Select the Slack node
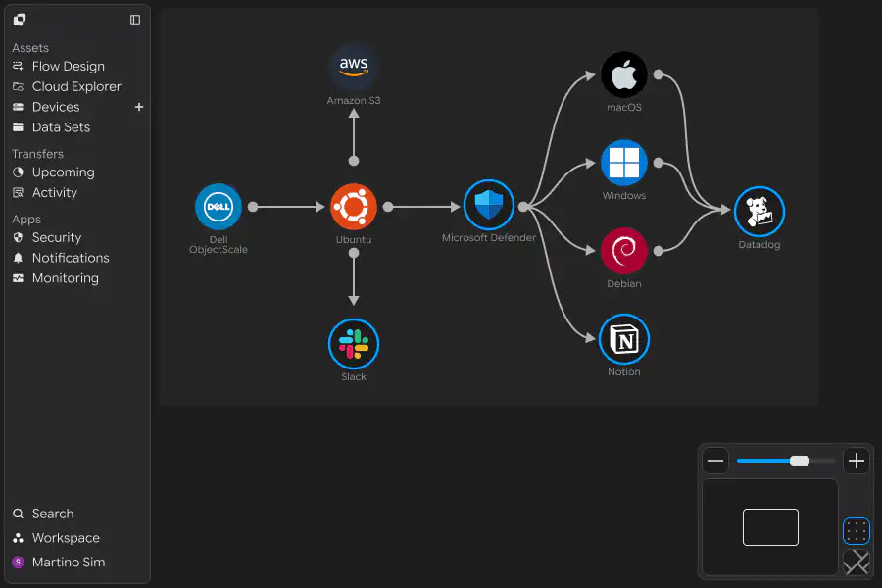The width and height of the screenshot is (882, 588). pyautogui.click(x=354, y=344)
